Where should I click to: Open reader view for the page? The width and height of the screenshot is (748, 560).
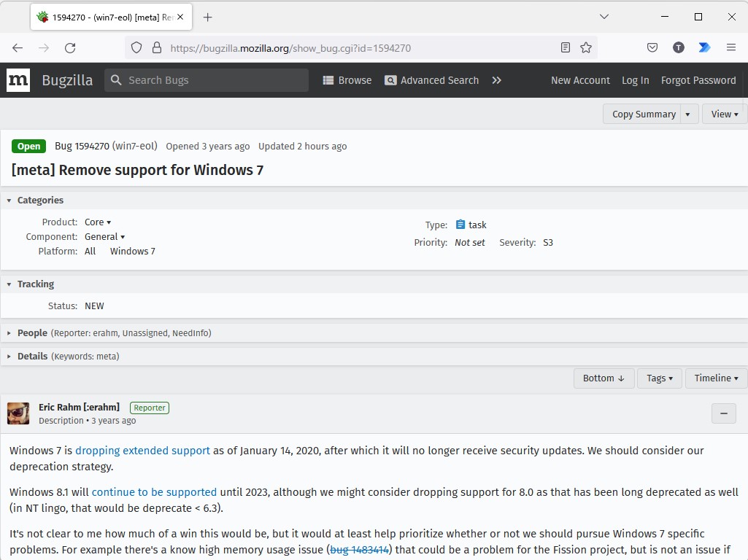pyautogui.click(x=565, y=47)
